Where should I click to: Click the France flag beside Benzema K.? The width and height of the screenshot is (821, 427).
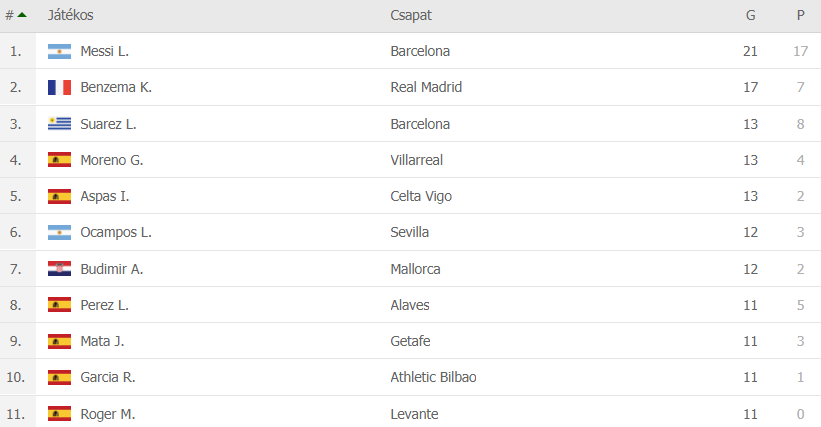(59, 87)
